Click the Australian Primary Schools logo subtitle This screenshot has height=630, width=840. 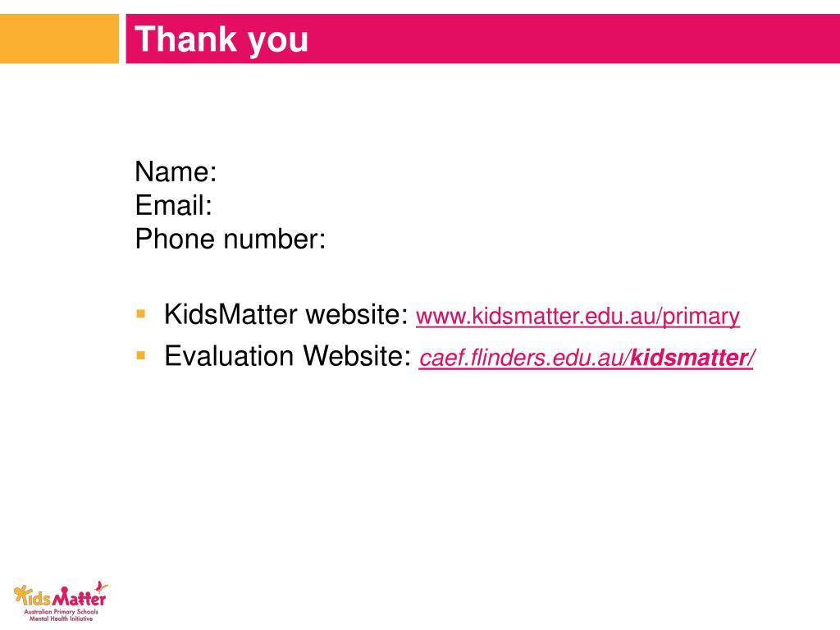61,611
